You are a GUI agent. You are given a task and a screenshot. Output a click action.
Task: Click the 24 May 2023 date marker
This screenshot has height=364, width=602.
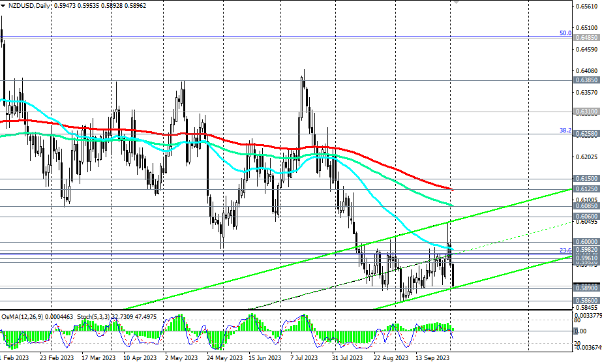point(224,357)
